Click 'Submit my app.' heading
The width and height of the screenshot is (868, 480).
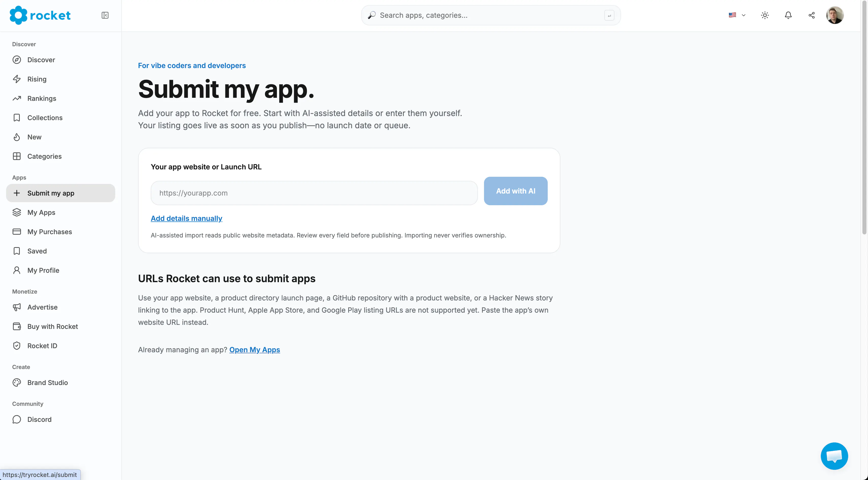(x=226, y=89)
